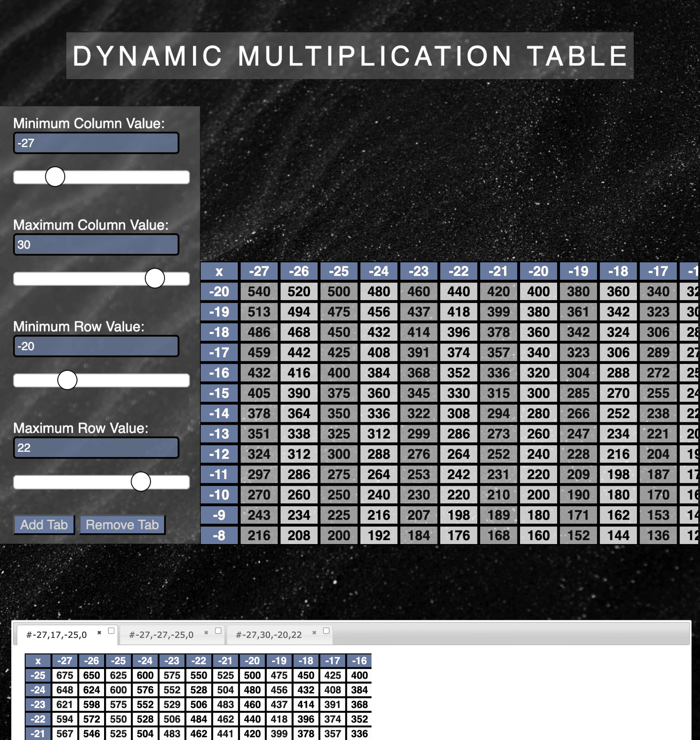The image size is (700, 740).
Task: Click the Minimum Column Value slider handle
Action: pos(55,177)
